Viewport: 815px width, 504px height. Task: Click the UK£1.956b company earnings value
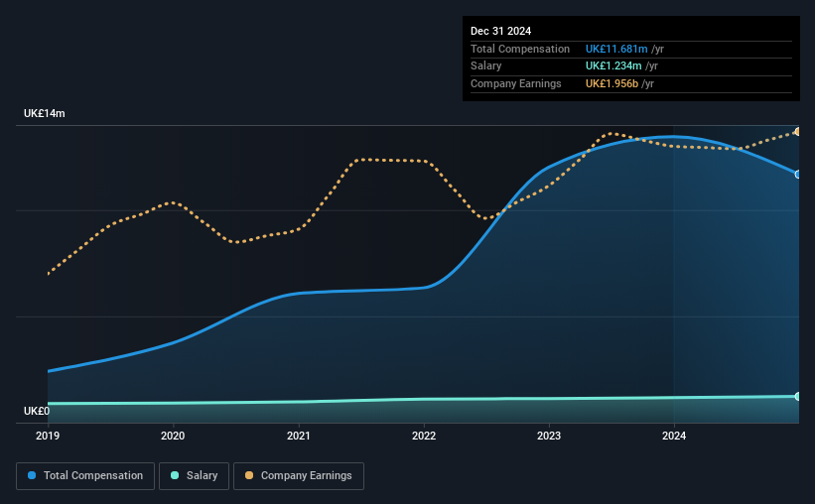(611, 83)
